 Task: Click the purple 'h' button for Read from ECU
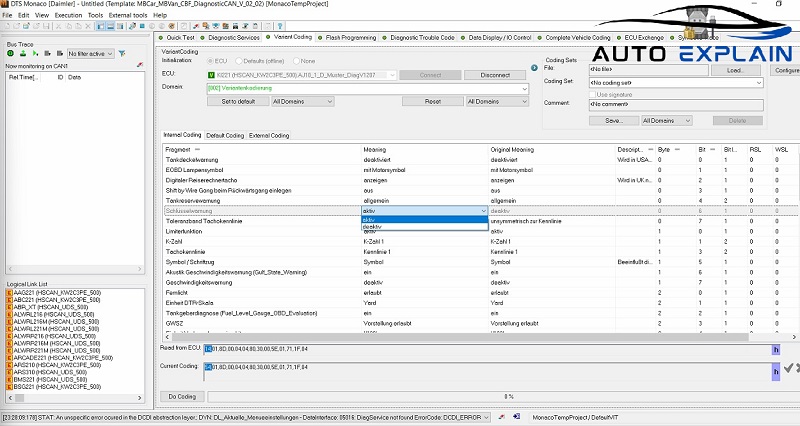[x=774, y=349]
